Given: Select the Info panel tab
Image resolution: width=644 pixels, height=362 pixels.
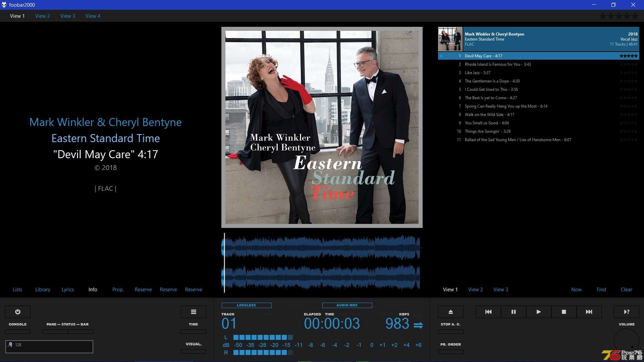Looking at the screenshot, I should pyautogui.click(x=93, y=289).
